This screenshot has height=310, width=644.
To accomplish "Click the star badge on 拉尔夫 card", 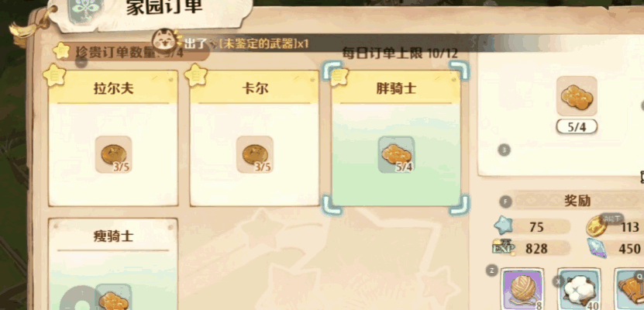I will click(x=54, y=75).
